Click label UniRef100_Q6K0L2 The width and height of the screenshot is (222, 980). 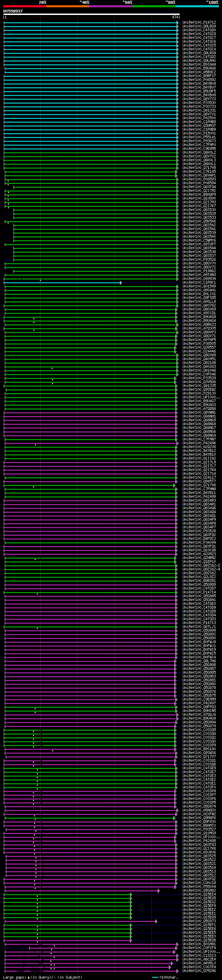pos(199,153)
